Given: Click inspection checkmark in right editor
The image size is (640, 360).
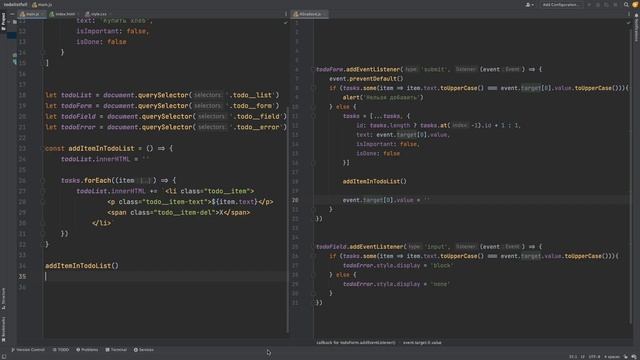Looking at the screenshot, I should 628,23.
